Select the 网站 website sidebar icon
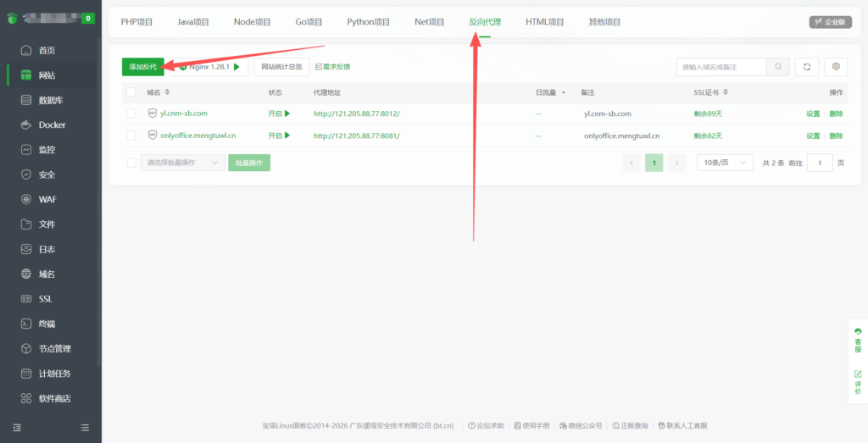The height and width of the screenshot is (443, 868). pos(26,75)
